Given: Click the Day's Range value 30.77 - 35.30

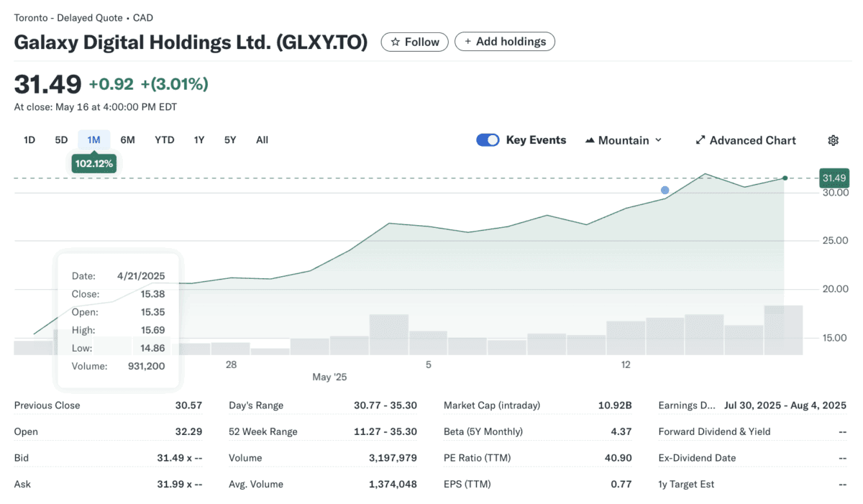Looking at the screenshot, I should click(x=385, y=406).
